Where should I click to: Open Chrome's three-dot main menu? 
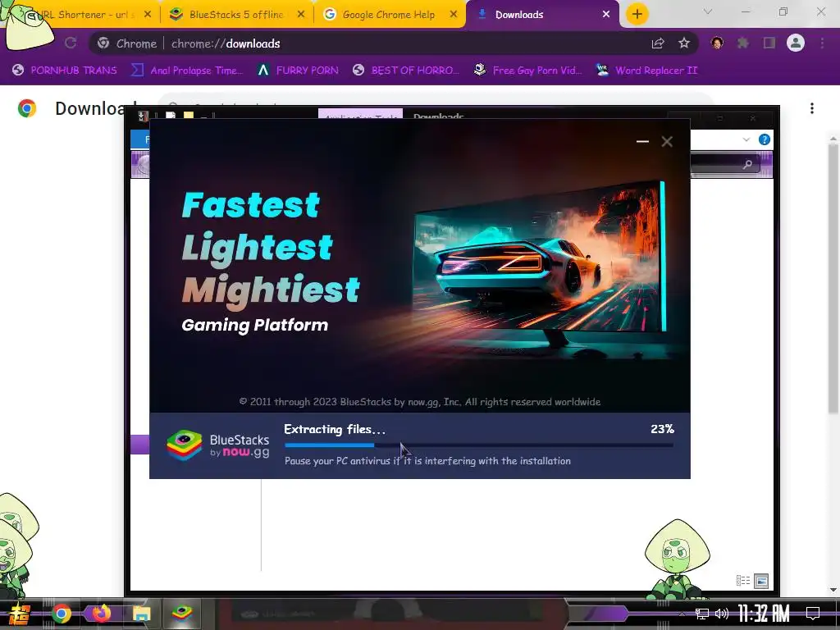click(822, 43)
